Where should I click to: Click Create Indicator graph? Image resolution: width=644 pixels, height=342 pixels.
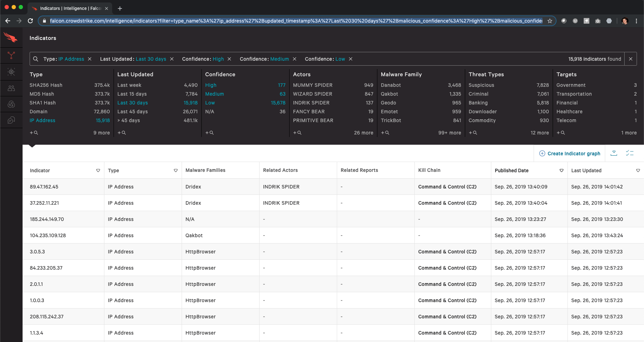coord(570,154)
